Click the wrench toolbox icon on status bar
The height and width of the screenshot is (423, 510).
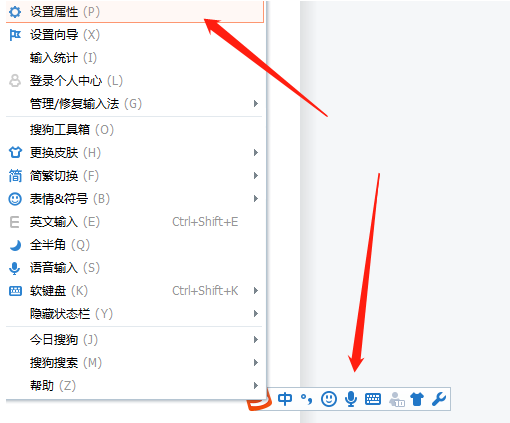(x=439, y=399)
